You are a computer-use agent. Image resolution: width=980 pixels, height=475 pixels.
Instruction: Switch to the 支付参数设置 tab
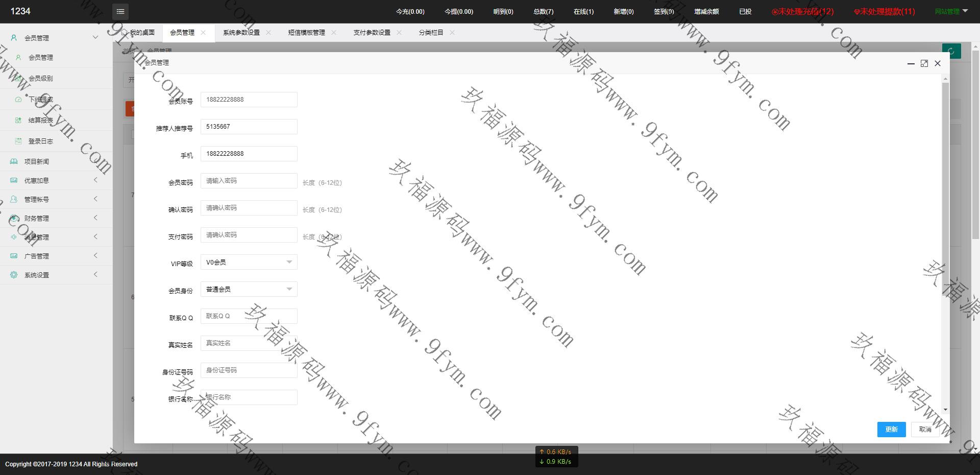pos(372,32)
